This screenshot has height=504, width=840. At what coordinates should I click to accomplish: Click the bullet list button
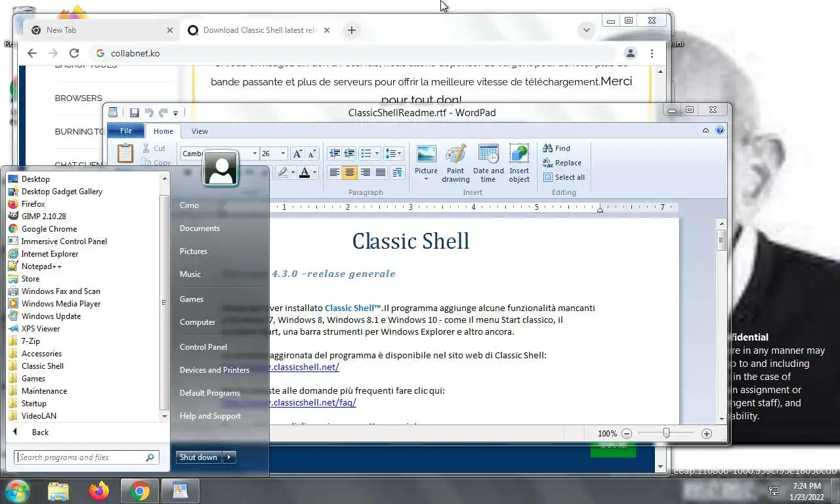[366, 154]
